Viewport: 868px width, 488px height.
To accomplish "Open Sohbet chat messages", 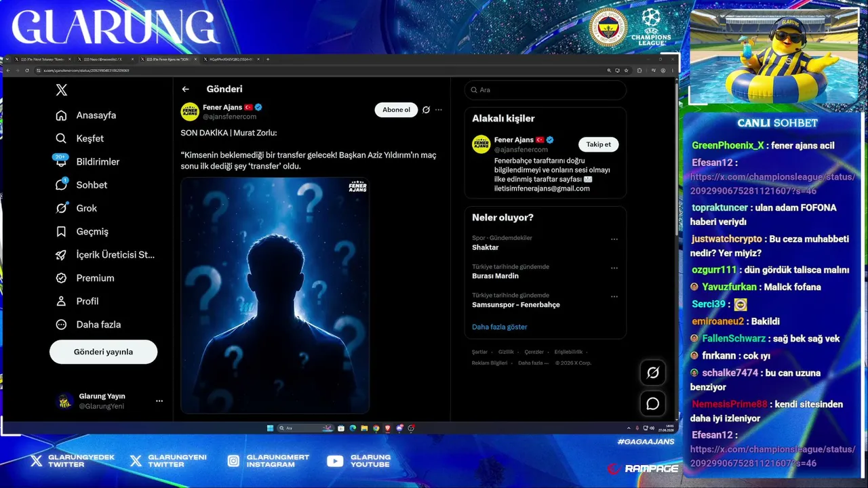I will pyautogui.click(x=81, y=185).
